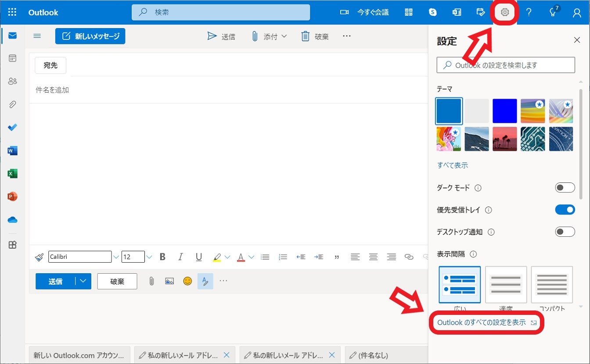
Task: Switch to the (件名なし) draft tab
Action: pos(373,355)
